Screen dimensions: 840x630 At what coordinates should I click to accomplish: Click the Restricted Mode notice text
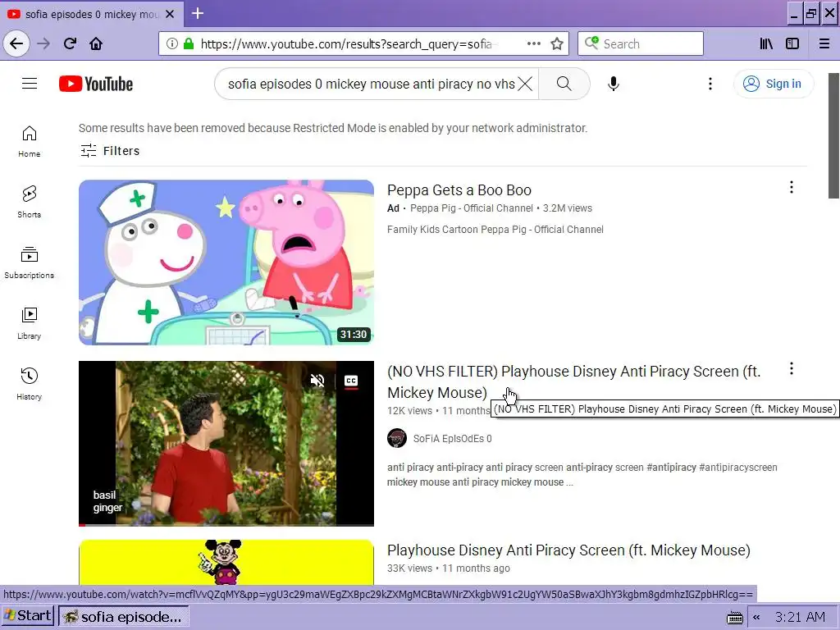[x=333, y=128]
